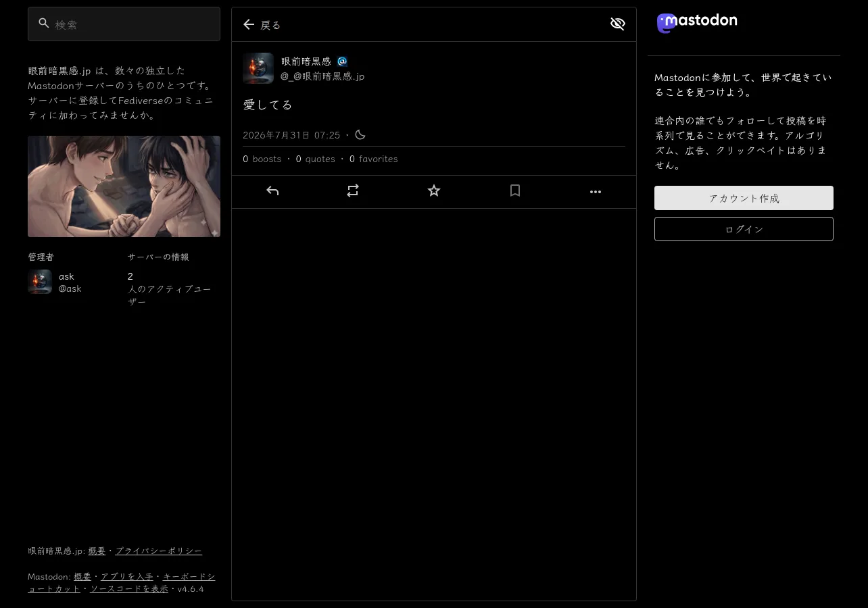Click the 管理者 heading

(x=41, y=257)
